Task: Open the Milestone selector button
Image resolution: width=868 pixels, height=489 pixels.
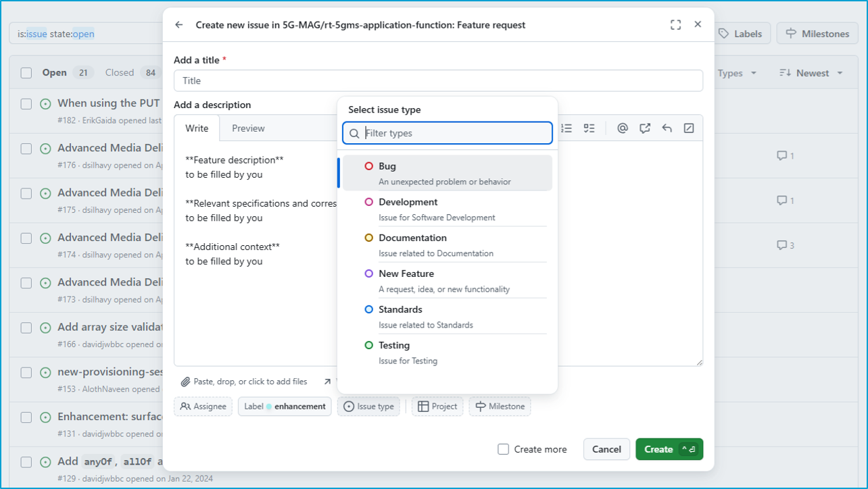Action: [500, 407]
